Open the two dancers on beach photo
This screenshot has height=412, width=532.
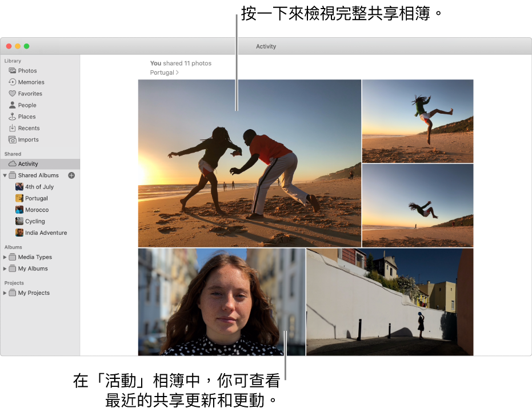(x=249, y=163)
